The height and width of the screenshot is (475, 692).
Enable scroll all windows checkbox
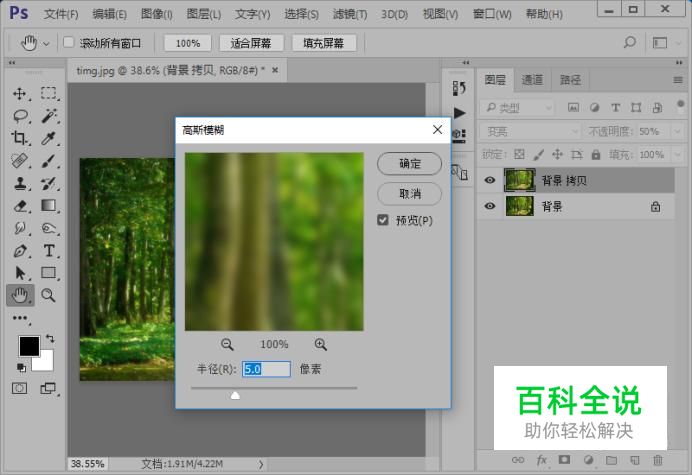68,42
